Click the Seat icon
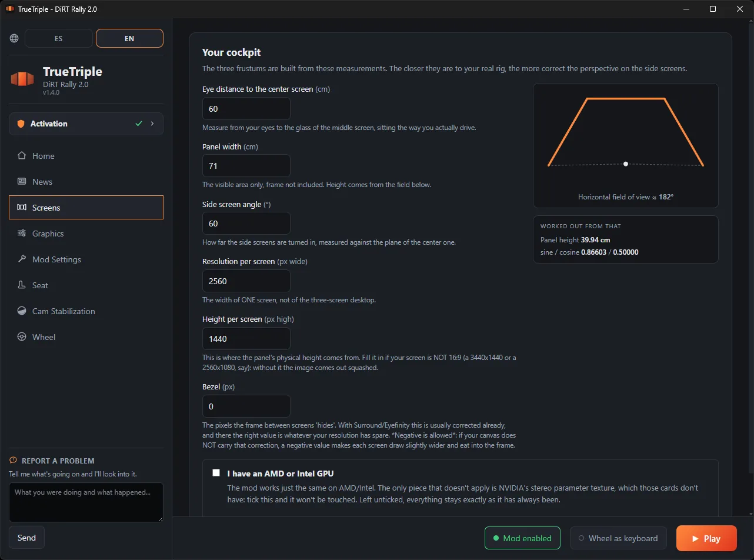 tap(22, 285)
